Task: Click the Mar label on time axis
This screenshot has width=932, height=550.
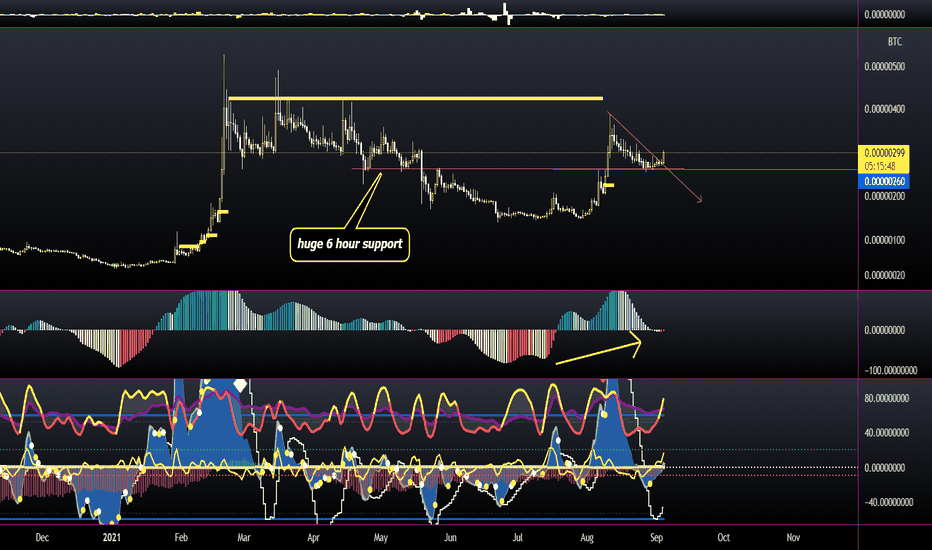Action: pyautogui.click(x=244, y=538)
